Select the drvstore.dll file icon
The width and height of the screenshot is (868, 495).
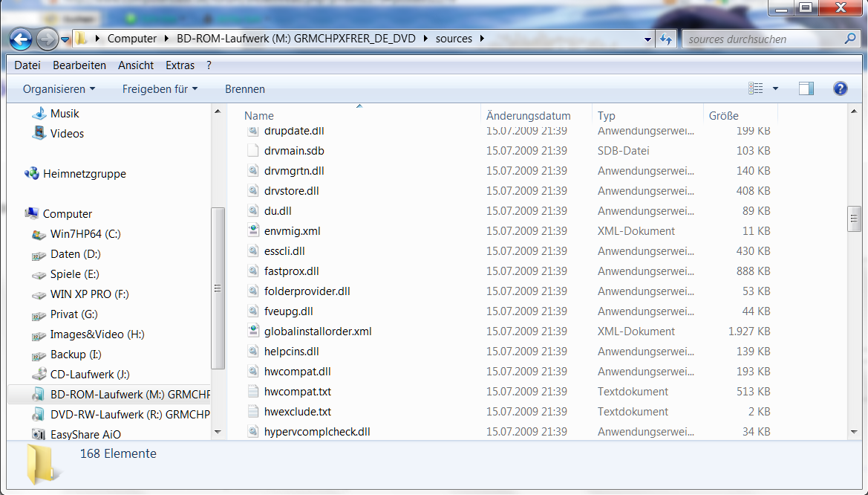pos(253,190)
